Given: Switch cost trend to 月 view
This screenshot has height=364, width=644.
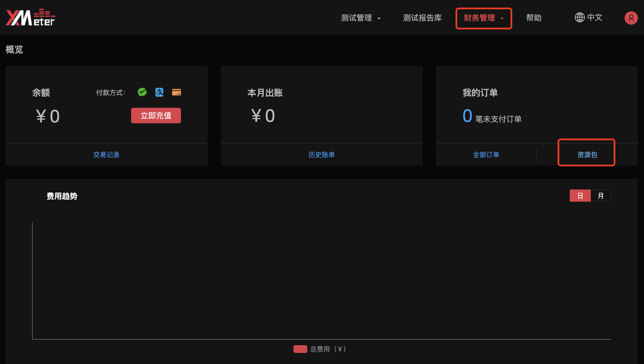Looking at the screenshot, I should pyautogui.click(x=601, y=196).
